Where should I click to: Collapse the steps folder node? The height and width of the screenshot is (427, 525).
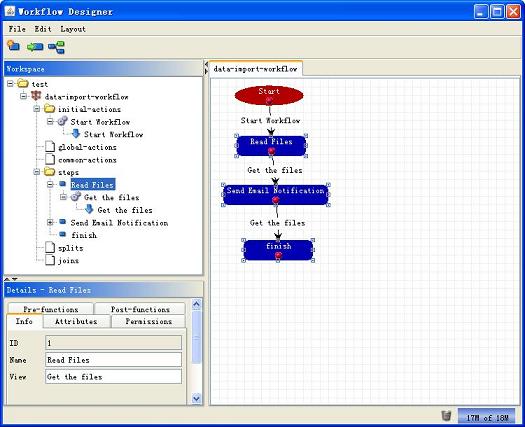(37, 172)
